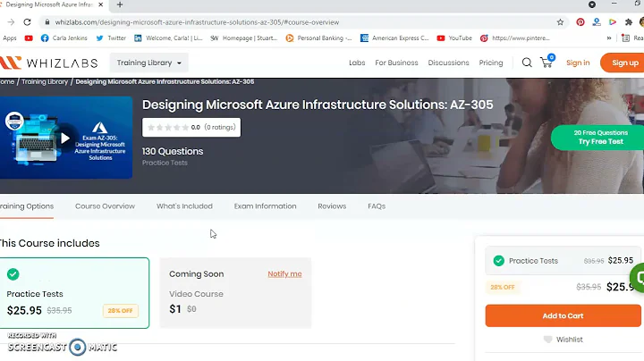Go forward in browser history
Screen dimensions: 644x361
pos(11,22)
